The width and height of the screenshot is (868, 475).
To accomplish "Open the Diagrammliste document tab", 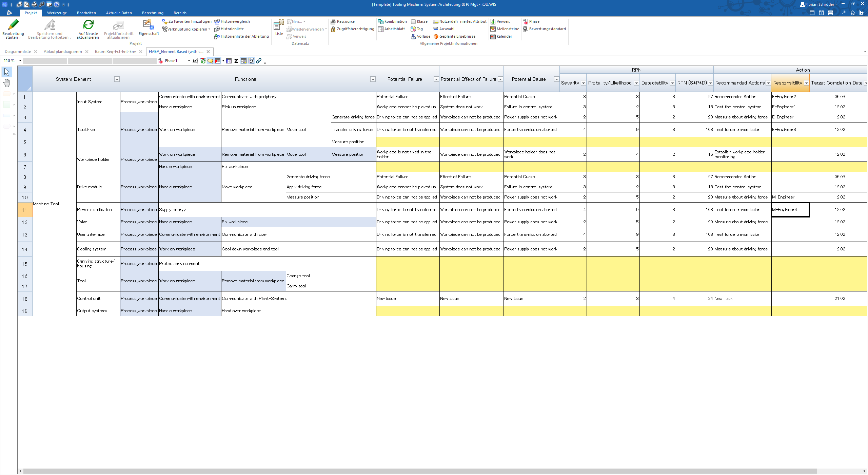I will (x=18, y=52).
